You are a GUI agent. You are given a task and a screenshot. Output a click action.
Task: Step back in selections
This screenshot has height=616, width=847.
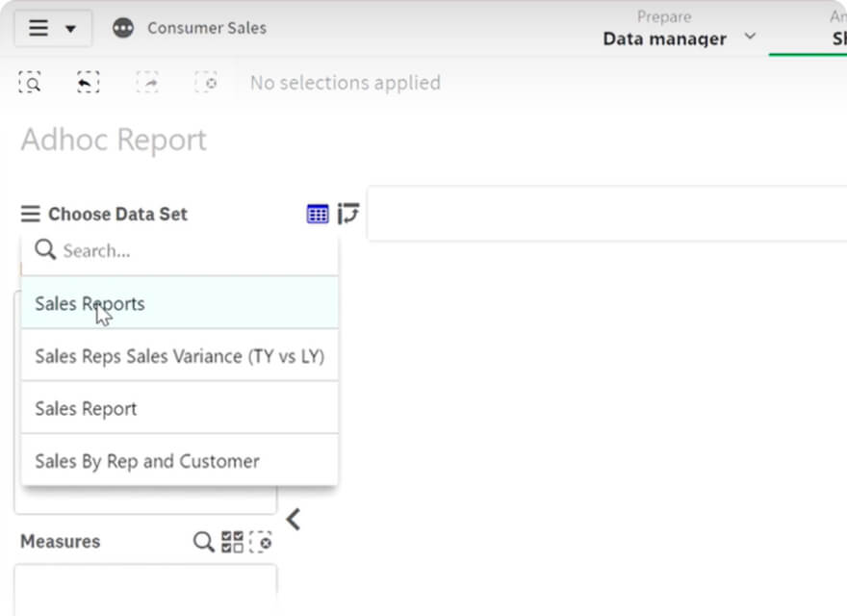click(88, 83)
